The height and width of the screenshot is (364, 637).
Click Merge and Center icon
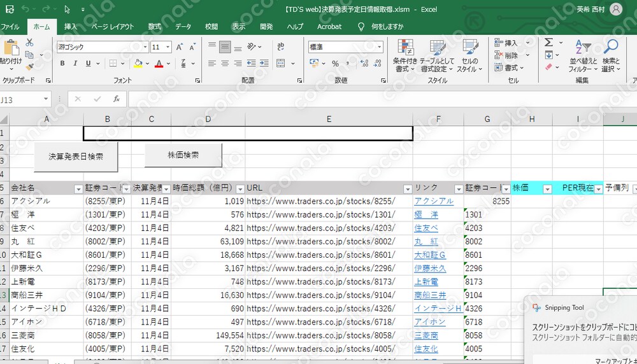pyautogui.click(x=281, y=63)
